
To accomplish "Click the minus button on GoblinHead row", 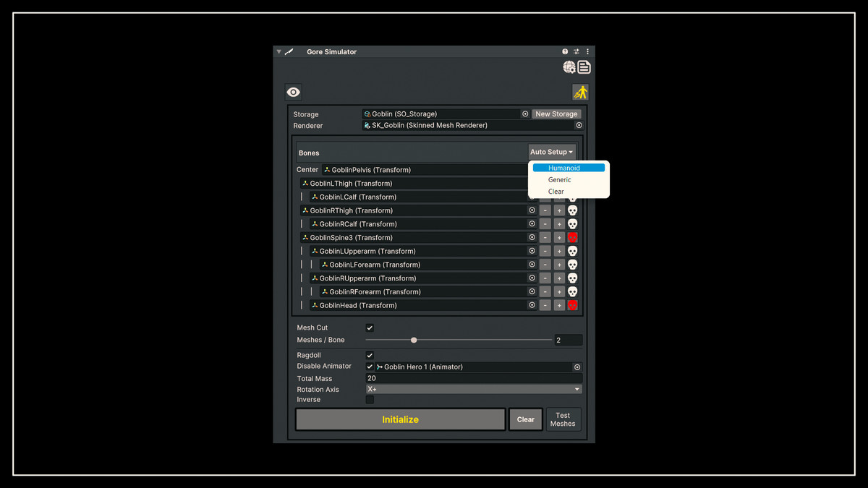I will 545,306.
